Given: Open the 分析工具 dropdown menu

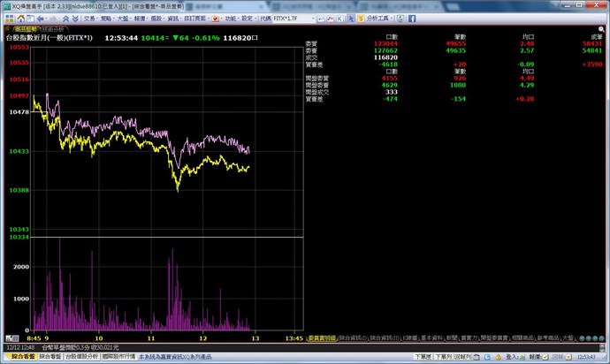Looking at the screenshot, I should (379, 19).
